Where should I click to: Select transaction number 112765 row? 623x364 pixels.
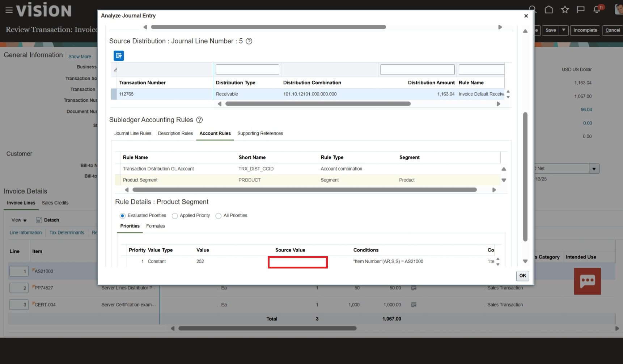tap(308, 94)
